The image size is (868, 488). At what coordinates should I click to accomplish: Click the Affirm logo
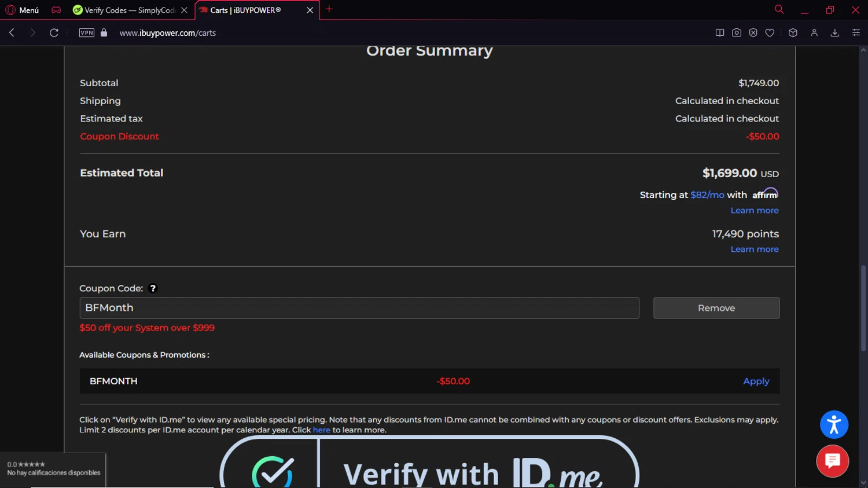[x=765, y=193]
